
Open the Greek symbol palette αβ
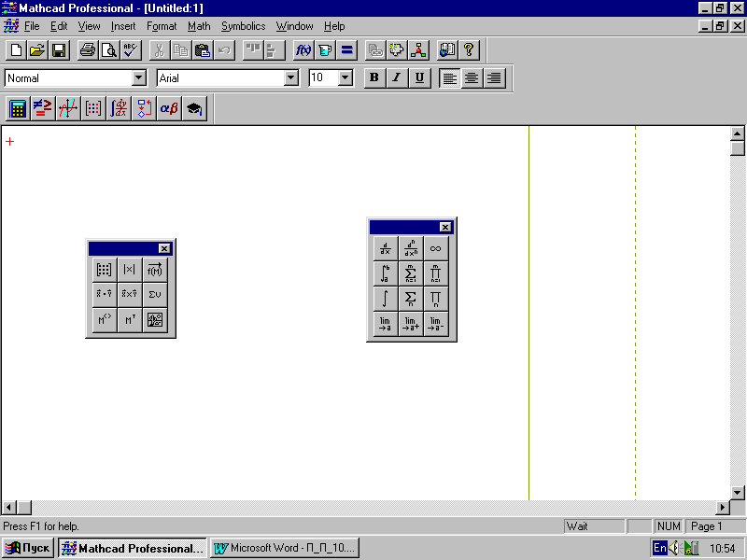(169, 108)
